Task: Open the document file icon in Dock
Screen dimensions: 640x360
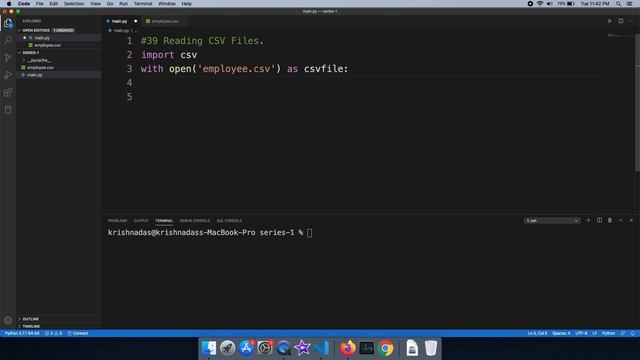Action: pyautogui.click(x=412, y=348)
